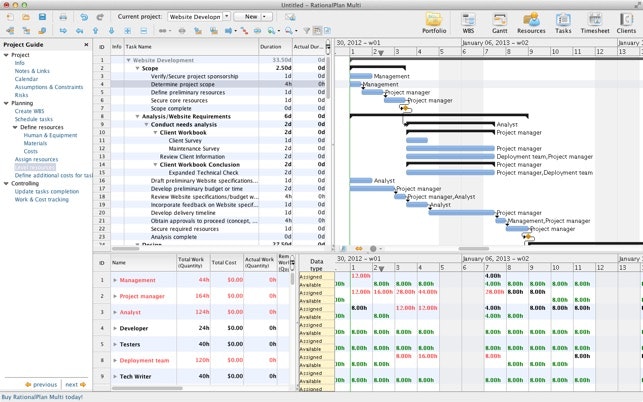Collapse the Planning section in Project Guide

(x=6, y=103)
